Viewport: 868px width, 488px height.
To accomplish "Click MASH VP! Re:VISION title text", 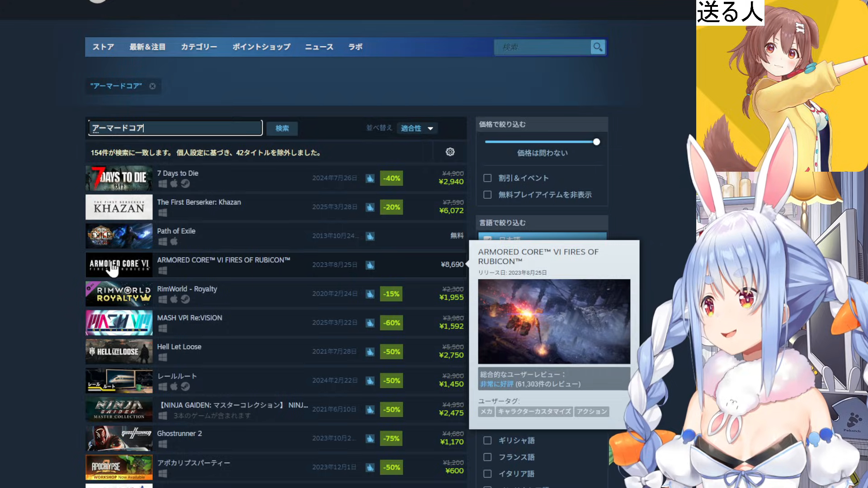I will [x=189, y=318].
